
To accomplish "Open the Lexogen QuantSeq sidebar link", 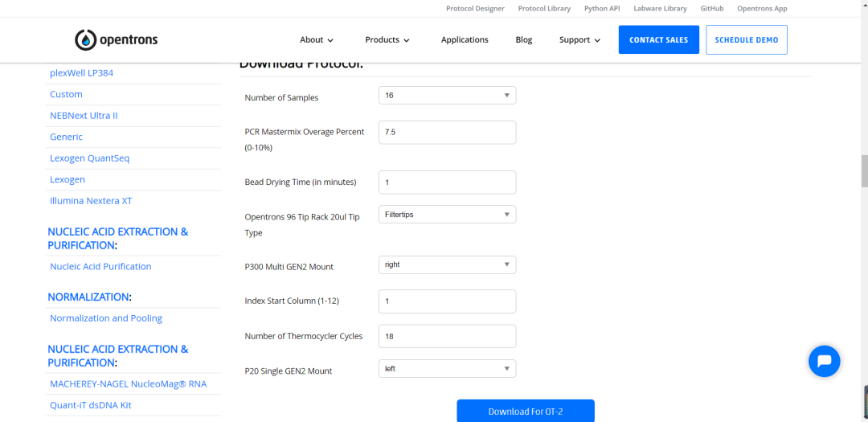I will click(90, 158).
